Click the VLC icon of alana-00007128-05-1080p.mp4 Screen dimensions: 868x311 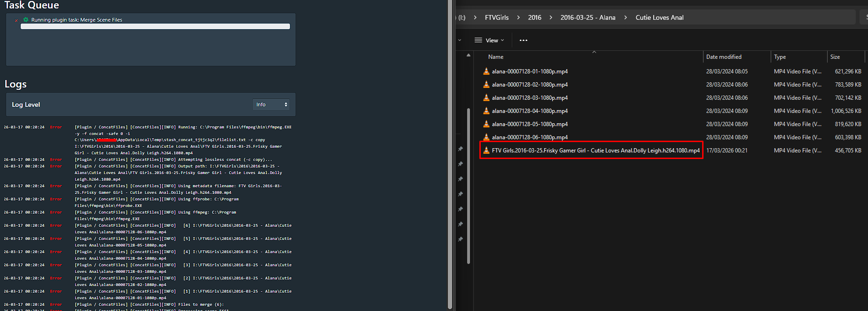pyautogui.click(x=486, y=124)
